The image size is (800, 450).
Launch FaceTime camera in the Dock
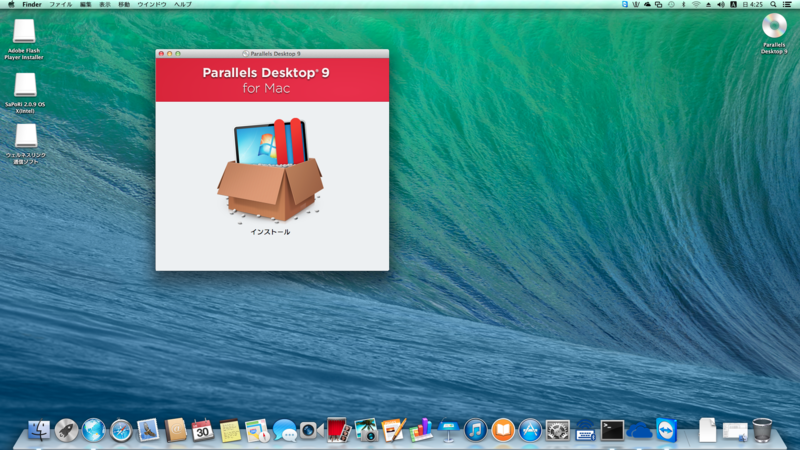tap(311, 431)
